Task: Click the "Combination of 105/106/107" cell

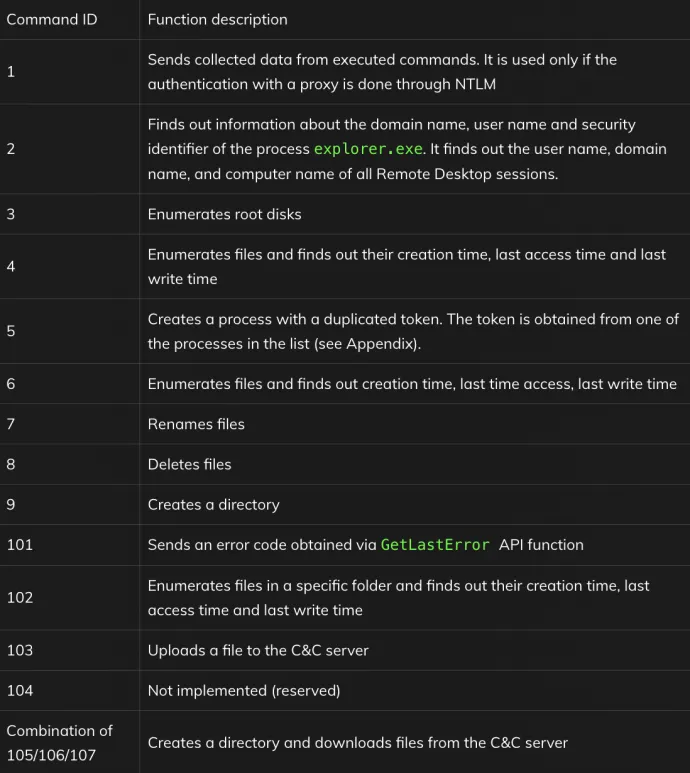Action: click(x=59, y=742)
